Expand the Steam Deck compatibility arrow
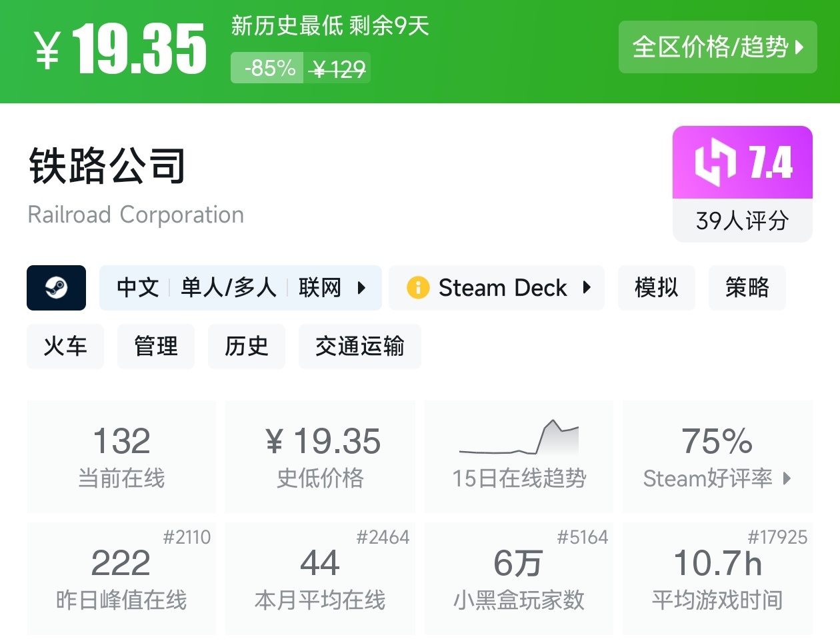This screenshot has height=643, width=840. 587,288
